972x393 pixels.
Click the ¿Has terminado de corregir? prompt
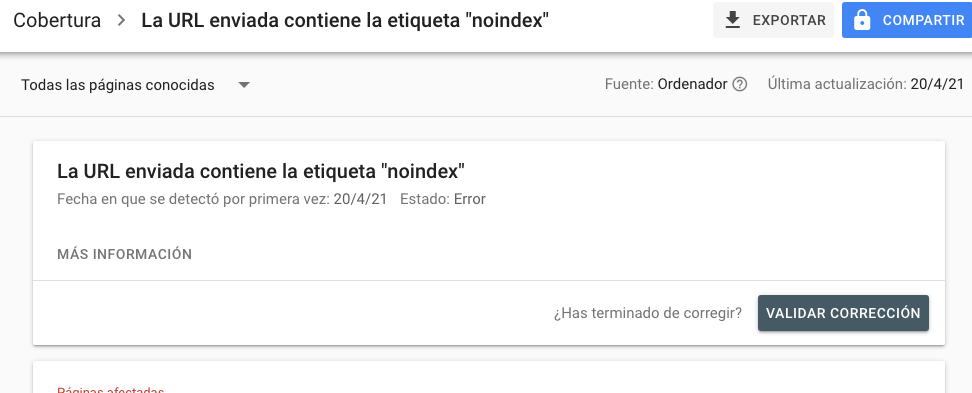pyautogui.click(x=648, y=314)
